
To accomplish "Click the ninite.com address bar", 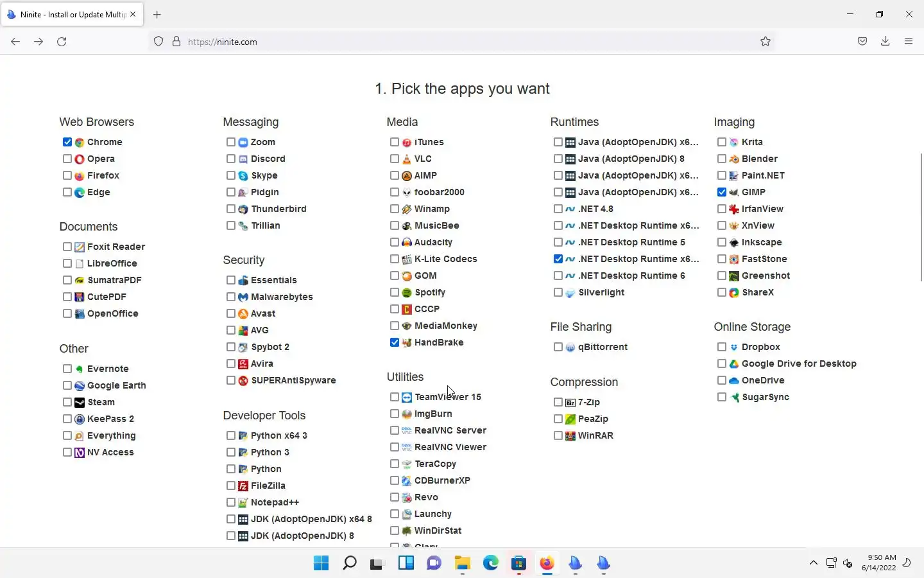I will click(462, 42).
